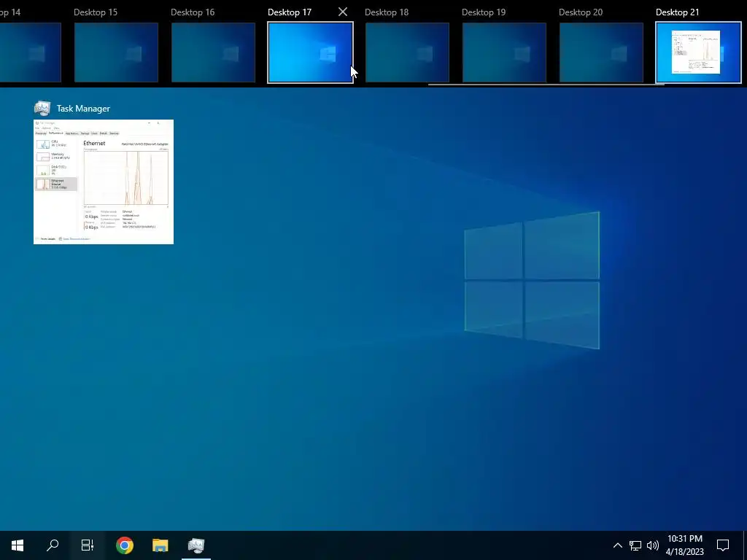Select the Desktop 17 thumbnail

[310, 52]
